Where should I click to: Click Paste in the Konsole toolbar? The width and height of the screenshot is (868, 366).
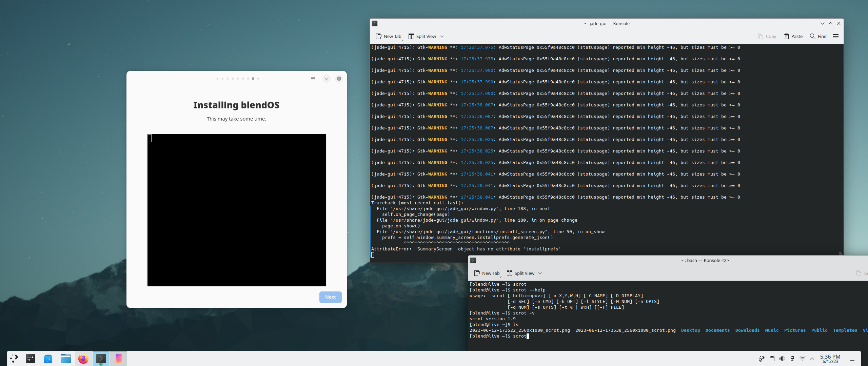[793, 36]
